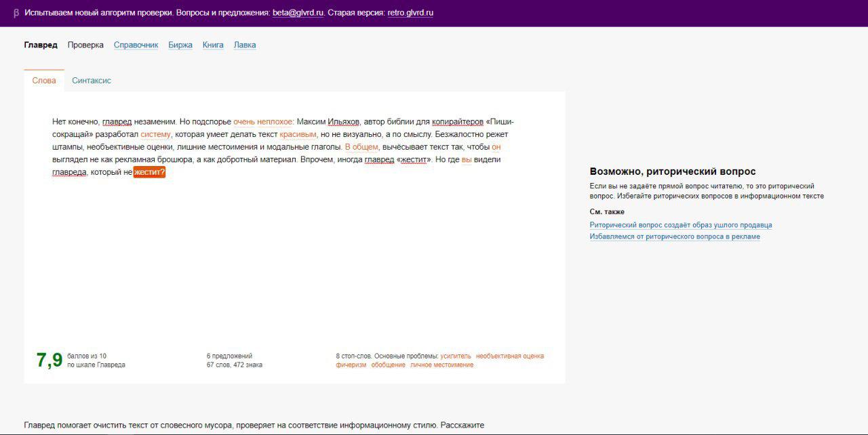The height and width of the screenshot is (435, 868).
Task: Click the «67 слов, 472 знака» statistic
Action: click(235, 365)
